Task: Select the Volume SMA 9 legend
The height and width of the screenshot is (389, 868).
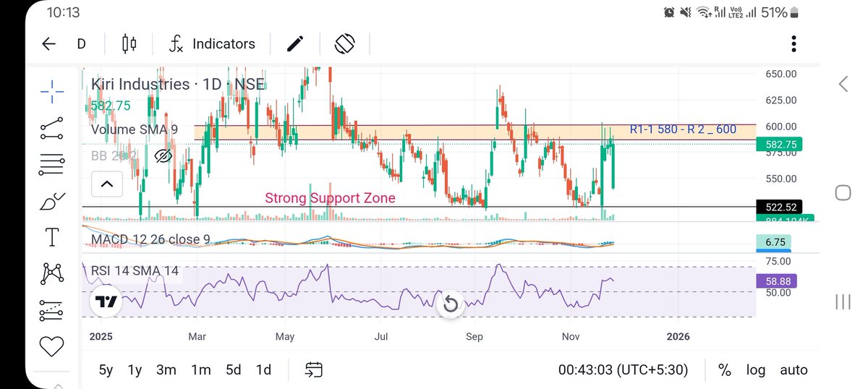Action: pyautogui.click(x=135, y=130)
